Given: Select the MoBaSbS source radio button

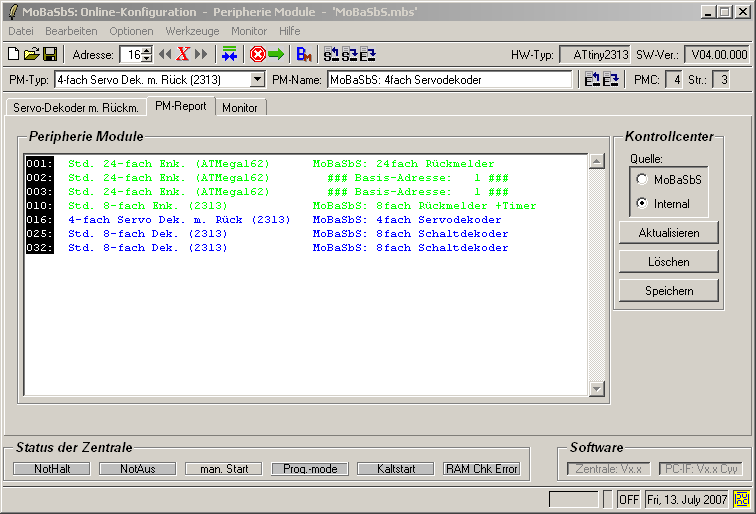Looking at the screenshot, I should point(642,180).
